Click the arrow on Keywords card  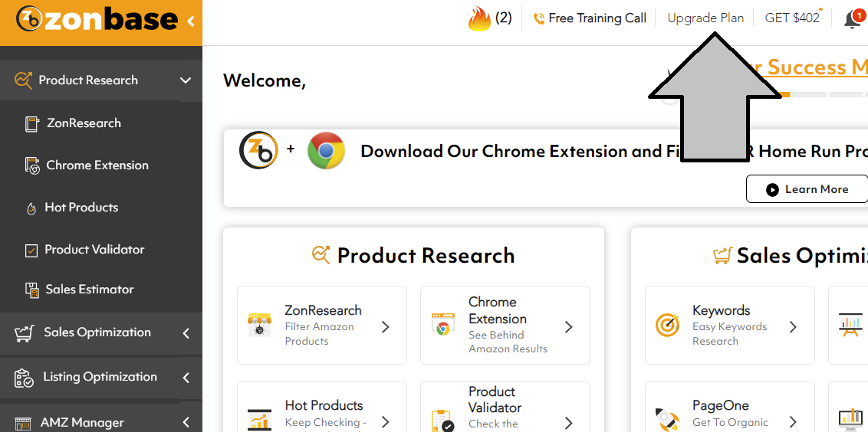[x=793, y=327]
